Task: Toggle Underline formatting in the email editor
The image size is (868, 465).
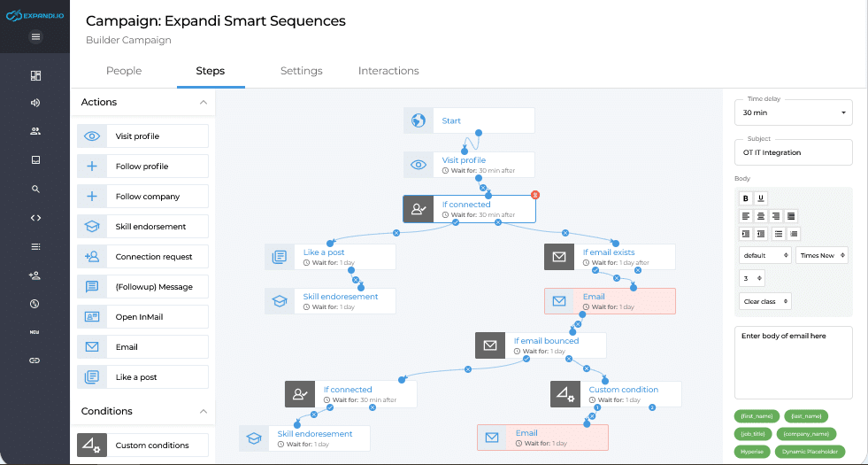Action: pyautogui.click(x=761, y=198)
